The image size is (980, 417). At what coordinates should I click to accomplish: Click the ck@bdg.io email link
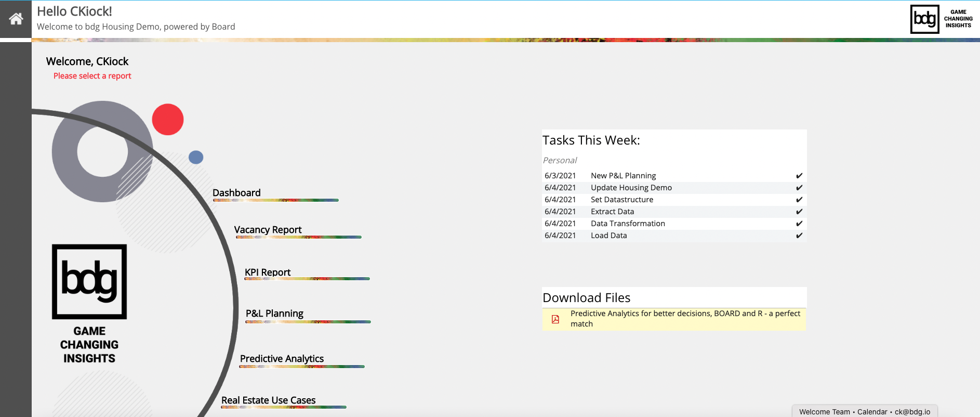912,412
